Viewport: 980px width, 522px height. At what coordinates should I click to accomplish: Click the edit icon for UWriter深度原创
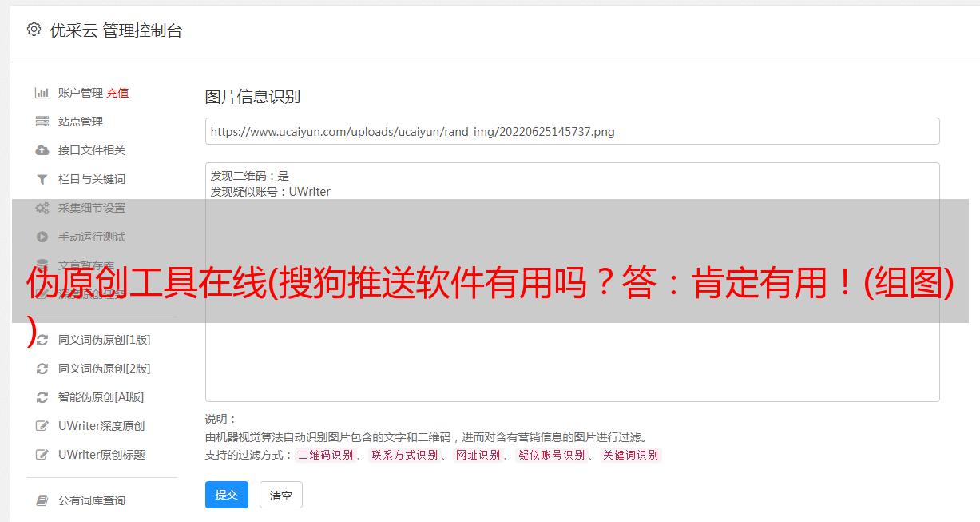click(42, 426)
